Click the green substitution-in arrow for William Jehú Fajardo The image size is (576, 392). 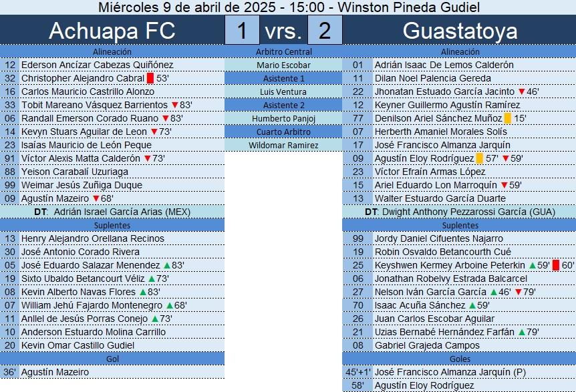(x=169, y=305)
